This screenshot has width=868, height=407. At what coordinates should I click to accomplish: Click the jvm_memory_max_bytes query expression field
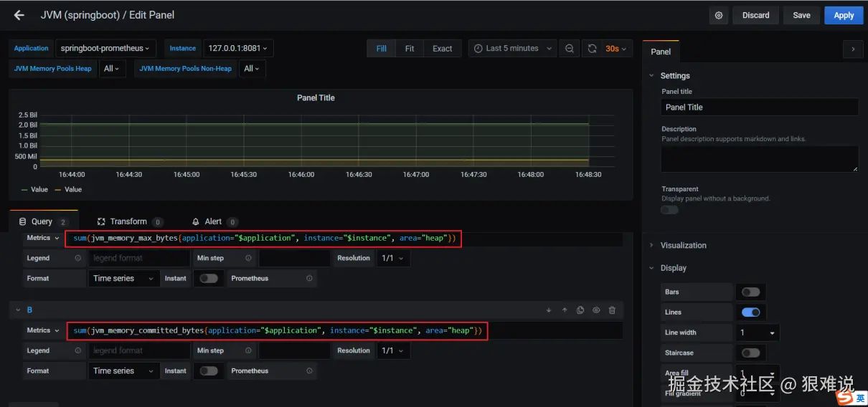tap(344, 238)
